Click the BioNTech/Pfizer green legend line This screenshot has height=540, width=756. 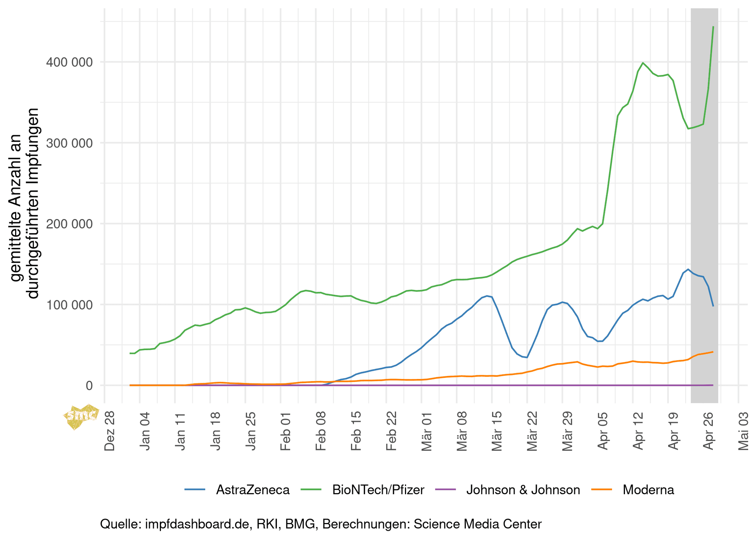(x=311, y=490)
